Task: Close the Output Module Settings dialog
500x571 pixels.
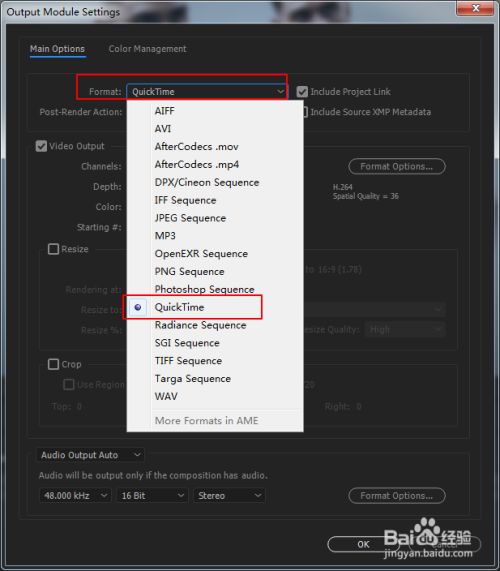Action: point(475,8)
